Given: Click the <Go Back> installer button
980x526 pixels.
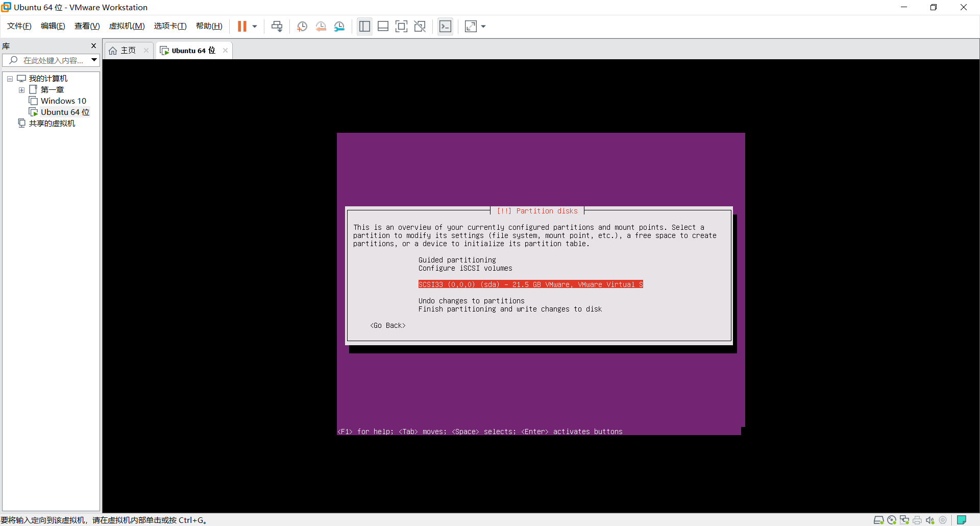Looking at the screenshot, I should tap(388, 325).
